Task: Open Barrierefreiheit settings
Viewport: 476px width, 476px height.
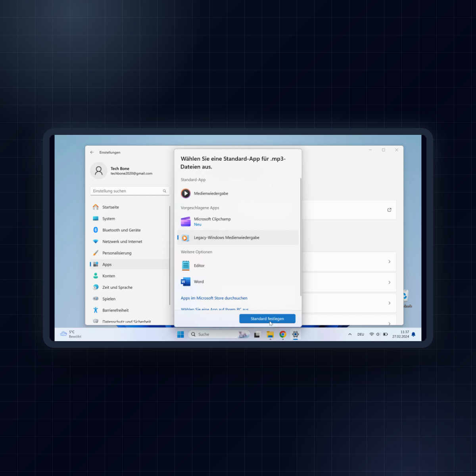Action: coord(130,310)
